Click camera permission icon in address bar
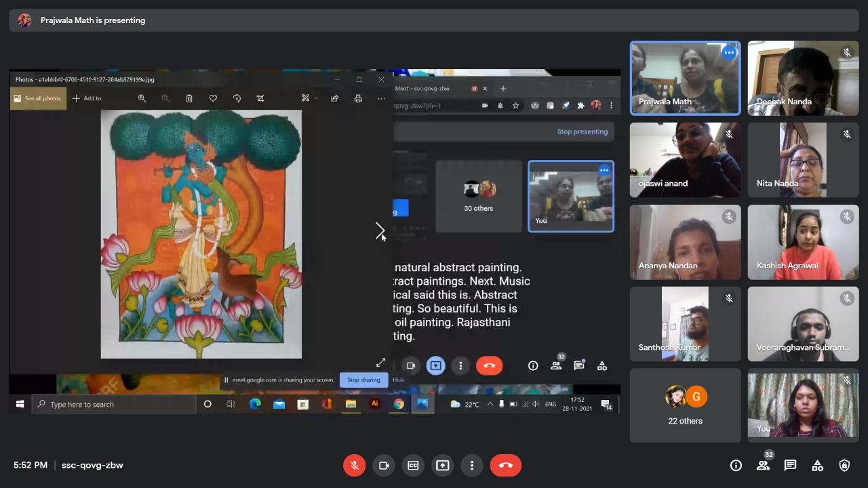Viewport: 868px width, 488px height. click(x=486, y=106)
